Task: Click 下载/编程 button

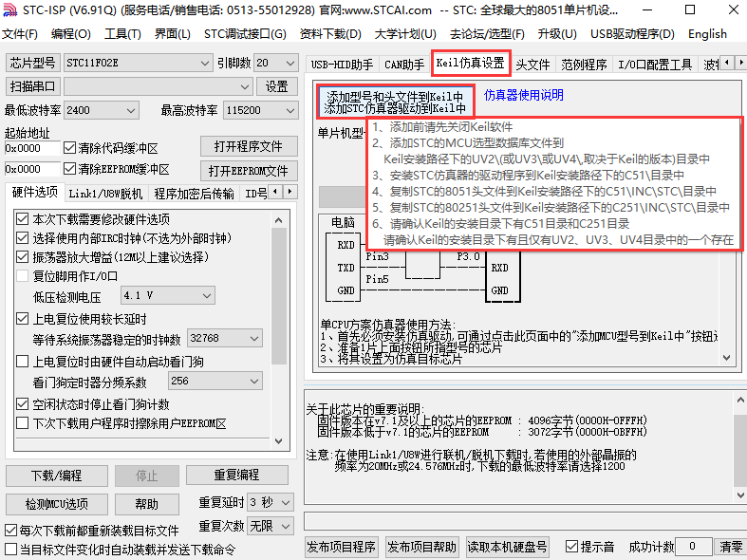Action: click(57, 476)
